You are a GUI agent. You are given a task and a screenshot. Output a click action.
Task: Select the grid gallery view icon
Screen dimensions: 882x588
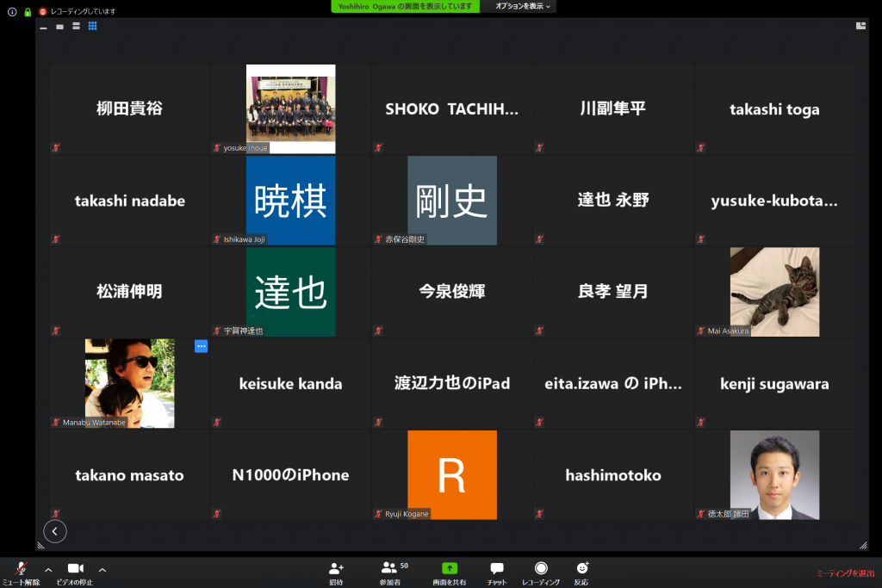click(x=92, y=27)
